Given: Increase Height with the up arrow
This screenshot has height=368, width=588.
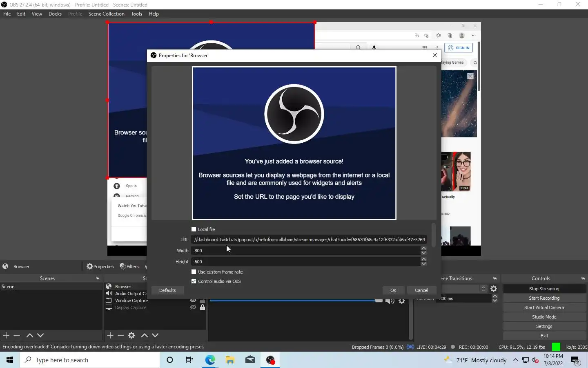Looking at the screenshot, I should tap(424, 259).
